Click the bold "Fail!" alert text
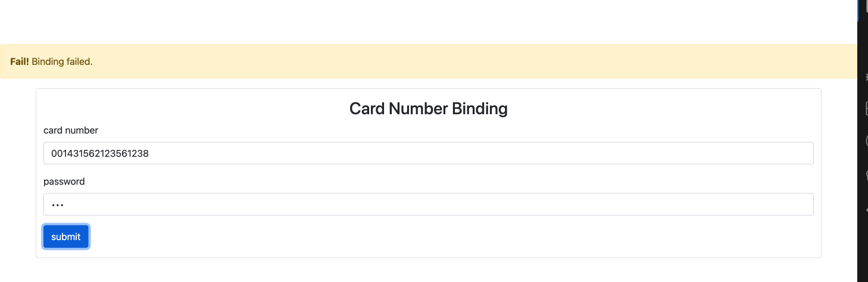This screenshot has width=868, height=282. coord(20,62)
